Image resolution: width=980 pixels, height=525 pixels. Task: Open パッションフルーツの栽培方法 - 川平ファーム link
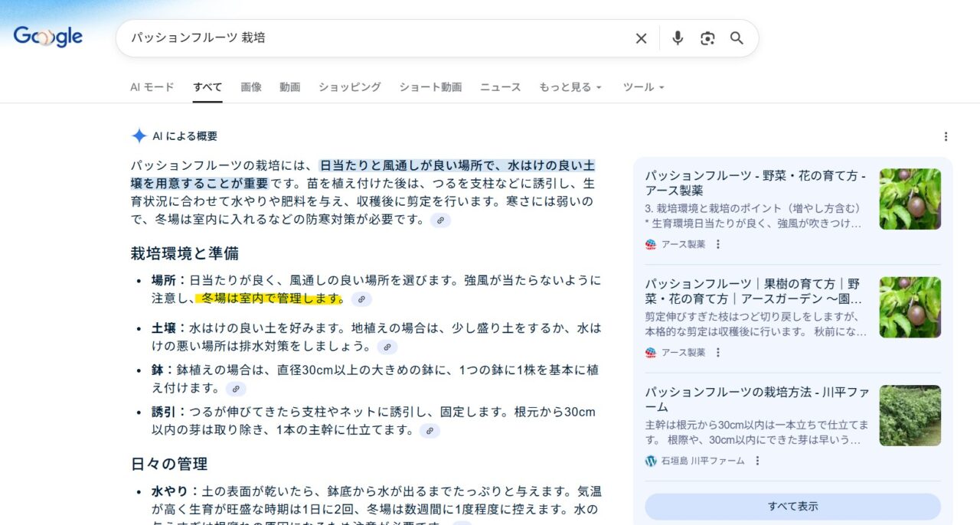(x=756, y=399)
